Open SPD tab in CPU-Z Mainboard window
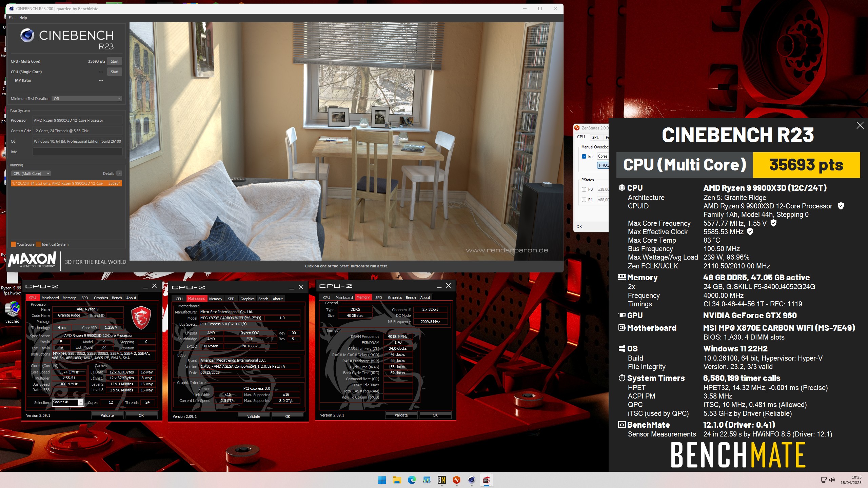 (231, 299)
